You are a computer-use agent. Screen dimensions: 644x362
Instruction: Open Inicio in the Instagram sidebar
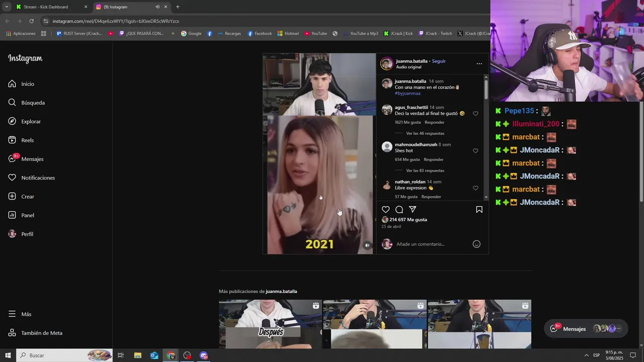pyautogui.click(x=21, y=84)
